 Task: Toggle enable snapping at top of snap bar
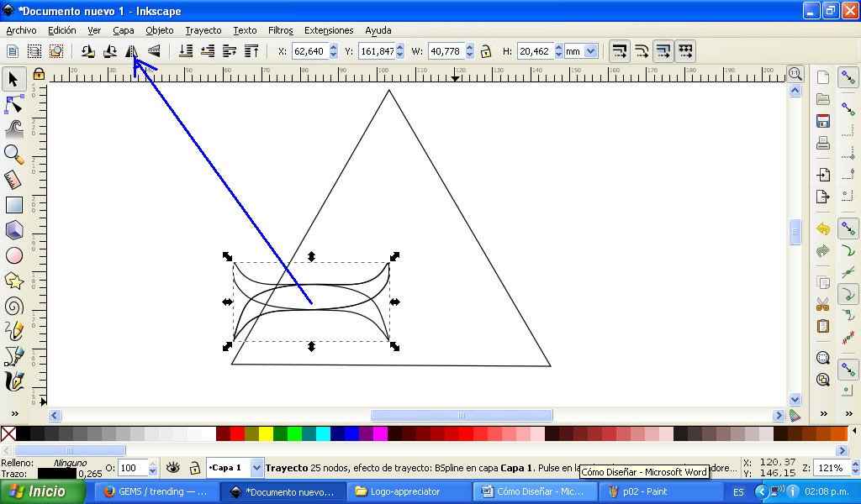[848, 78]
